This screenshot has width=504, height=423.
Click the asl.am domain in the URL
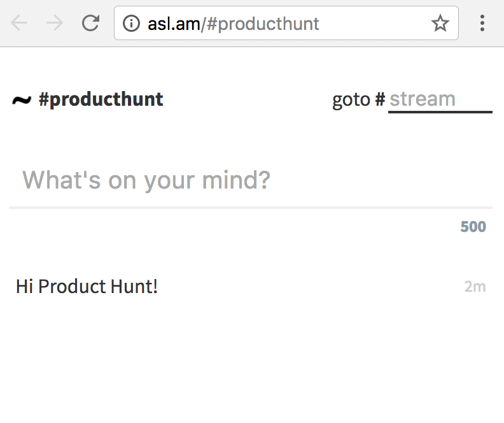point(174,24)
